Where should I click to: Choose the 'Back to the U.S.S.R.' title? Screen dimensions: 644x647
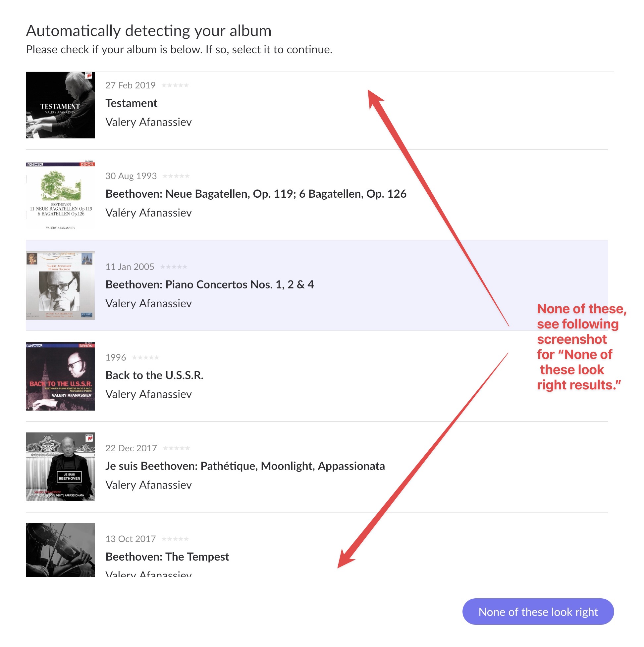coord(154,375)
